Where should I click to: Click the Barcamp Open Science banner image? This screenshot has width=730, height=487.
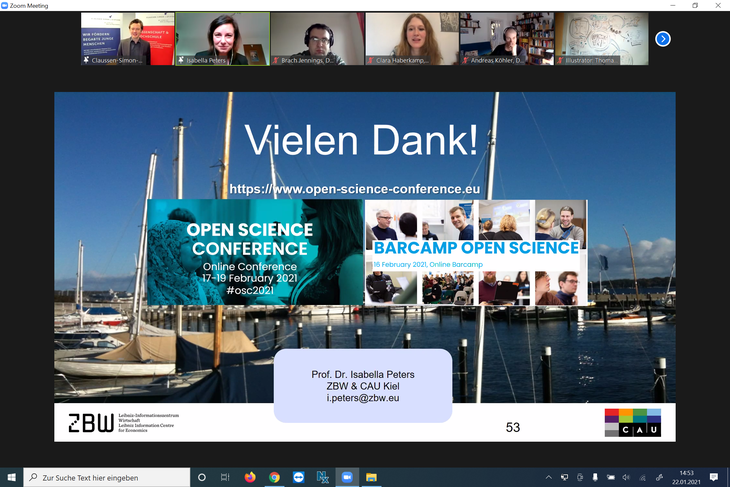[x=476, y=252]
